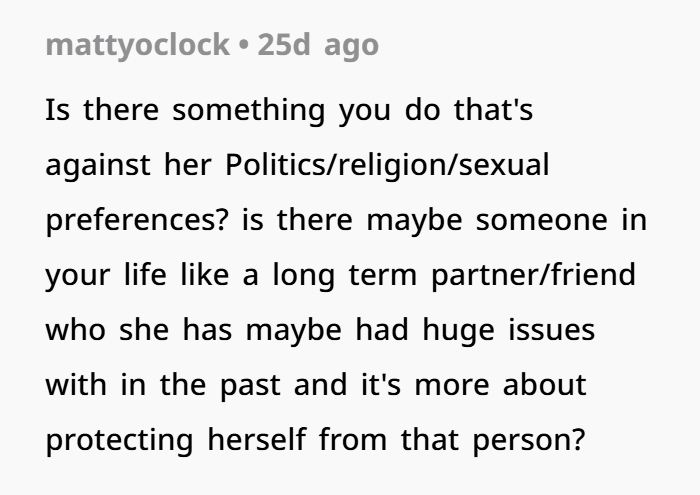Click the dot separator after the username
The image size is (700, 495).
pyautogui.click(x=243, y=45)
